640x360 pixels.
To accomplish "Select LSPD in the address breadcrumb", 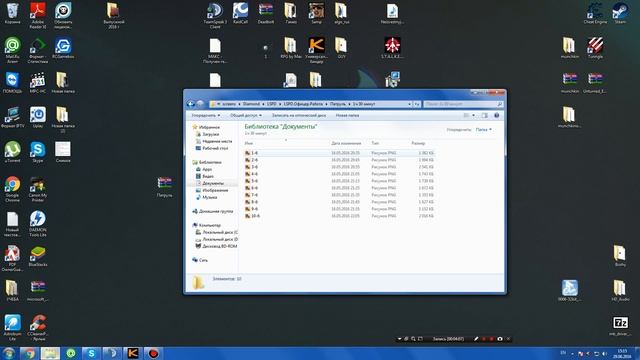I will (x=271, y=104).
